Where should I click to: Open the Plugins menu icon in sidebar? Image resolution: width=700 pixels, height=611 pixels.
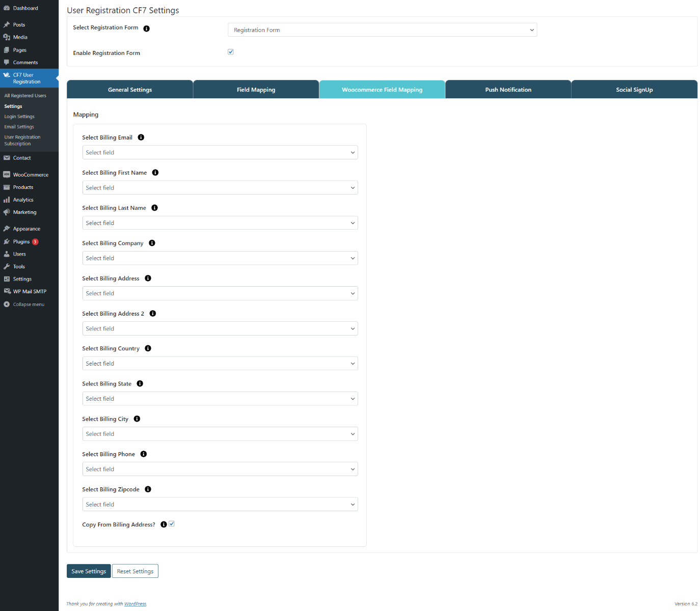coord(7,242)
